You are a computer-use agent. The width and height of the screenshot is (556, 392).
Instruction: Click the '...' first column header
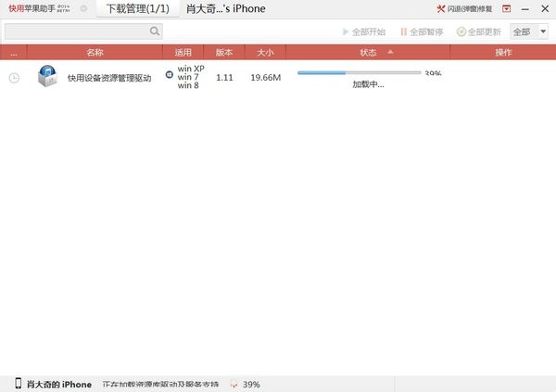(14, 53)
